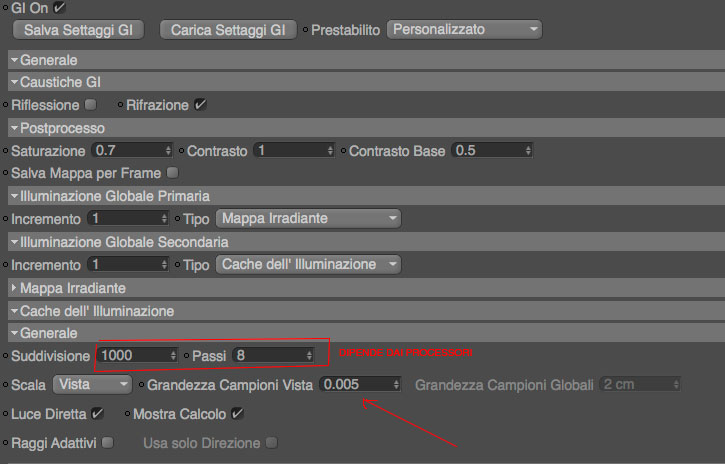Click the Grandezza Campioni Vista field
Screen dimensions: 725x464
coord(353,384)
